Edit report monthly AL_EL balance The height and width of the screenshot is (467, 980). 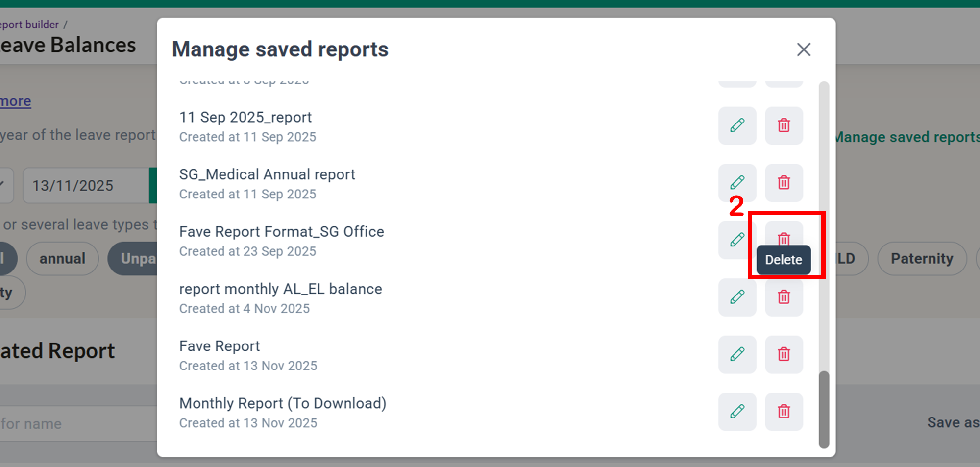(737, 297)
